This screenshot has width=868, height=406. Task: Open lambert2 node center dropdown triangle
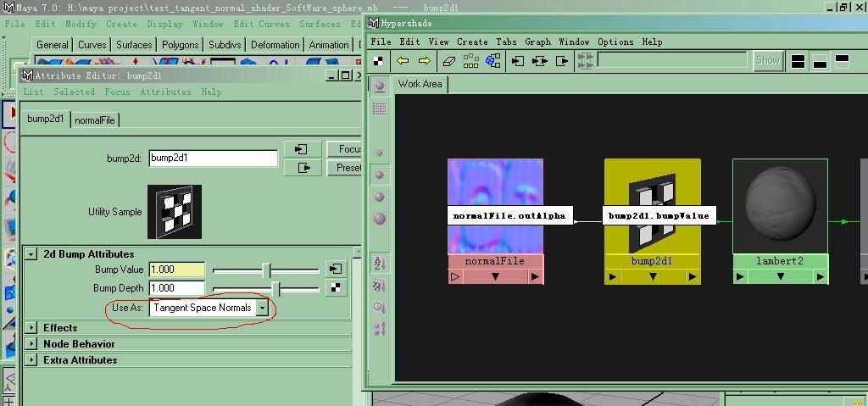coord(781,276)
